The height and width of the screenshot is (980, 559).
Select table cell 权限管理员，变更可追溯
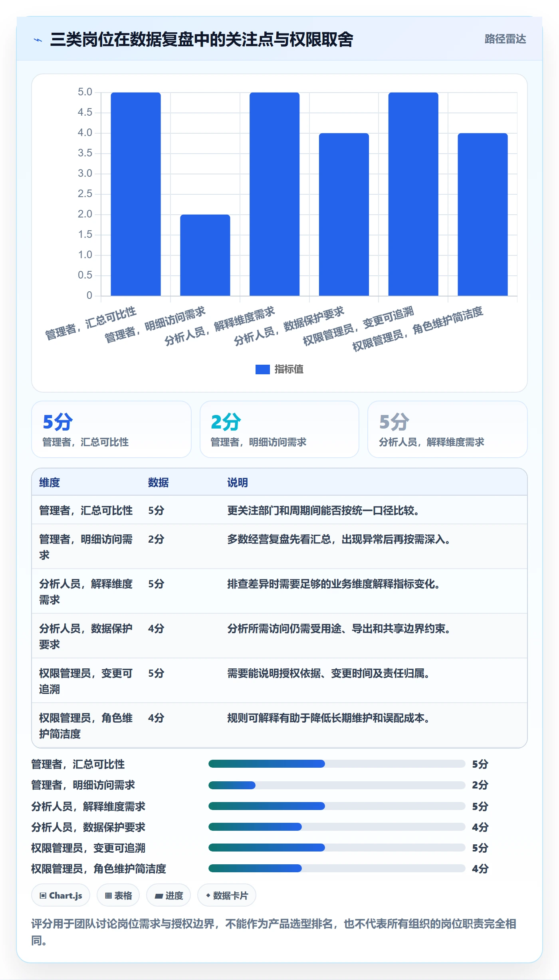pyautogui.click(x=86, y=681)
